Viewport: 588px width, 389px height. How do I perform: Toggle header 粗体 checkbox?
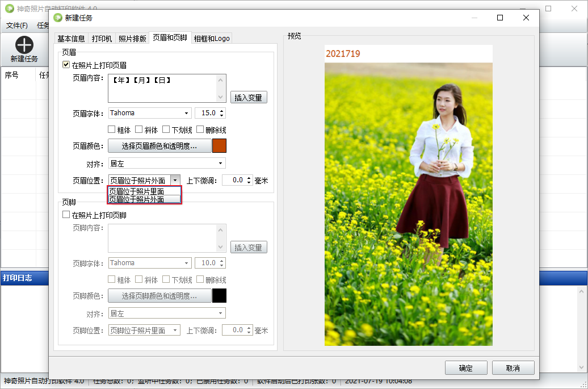pos(111,129)
